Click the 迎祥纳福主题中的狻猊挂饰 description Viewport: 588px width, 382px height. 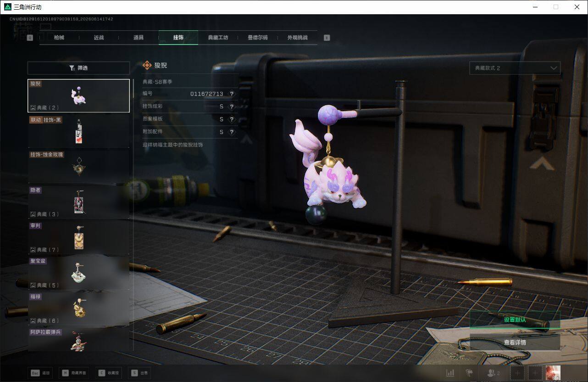(x=173, y=145)
